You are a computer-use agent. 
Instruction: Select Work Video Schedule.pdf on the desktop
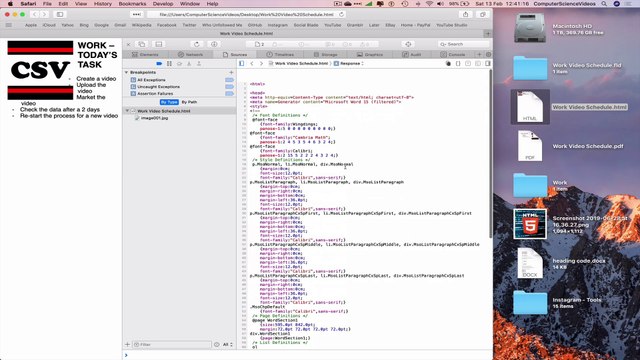click(530, 146)
